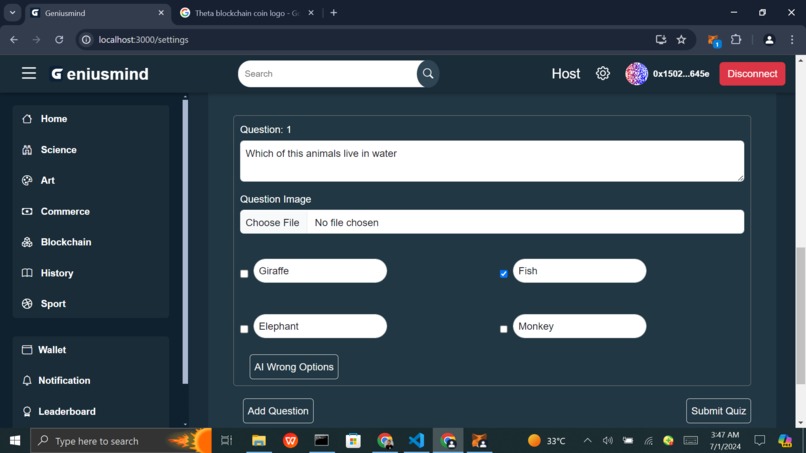The width and height of the screenshot is (806, 453).
Task: Click the browser address bar URL
Action: (143, 40)
